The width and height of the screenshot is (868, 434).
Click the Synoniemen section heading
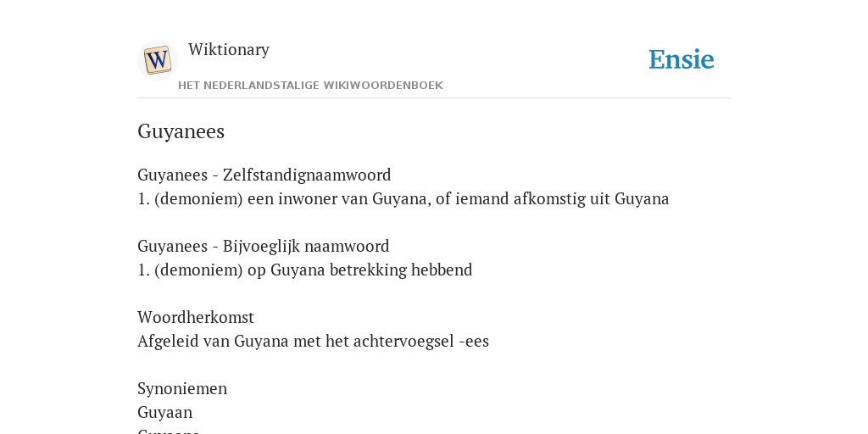(182, 388)
